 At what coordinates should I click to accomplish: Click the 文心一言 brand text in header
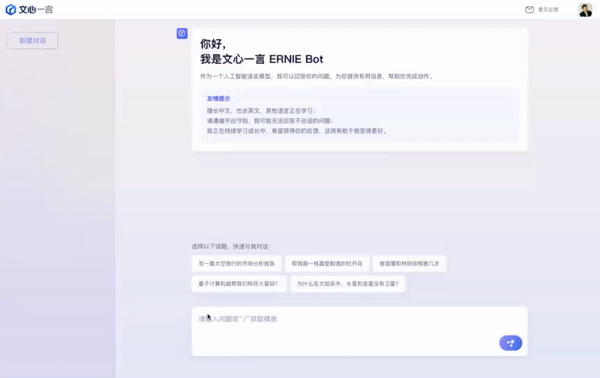(x=36, y=10)
